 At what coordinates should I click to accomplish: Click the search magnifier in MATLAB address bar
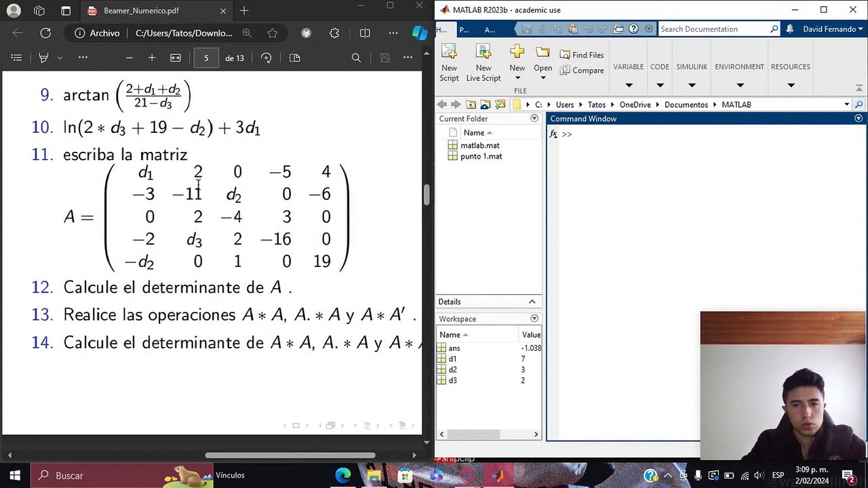pyautogui.click(x=859, y=104)
